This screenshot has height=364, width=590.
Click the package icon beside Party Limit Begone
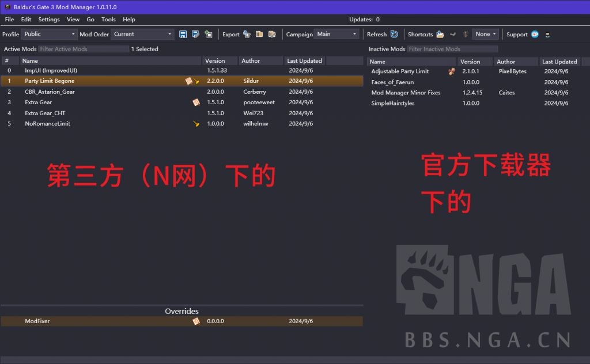(x=190, y=81)
